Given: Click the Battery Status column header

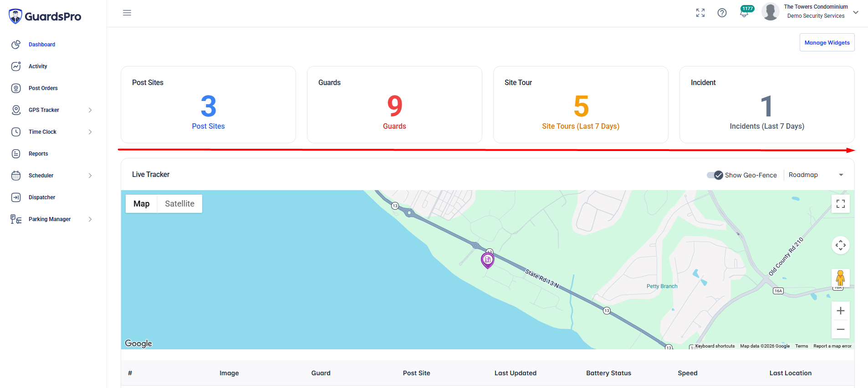Looking at the screenshot, I should point(609,373).
